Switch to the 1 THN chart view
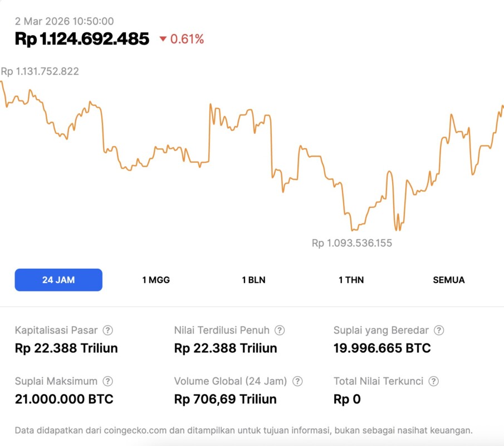 pos(351,280)
